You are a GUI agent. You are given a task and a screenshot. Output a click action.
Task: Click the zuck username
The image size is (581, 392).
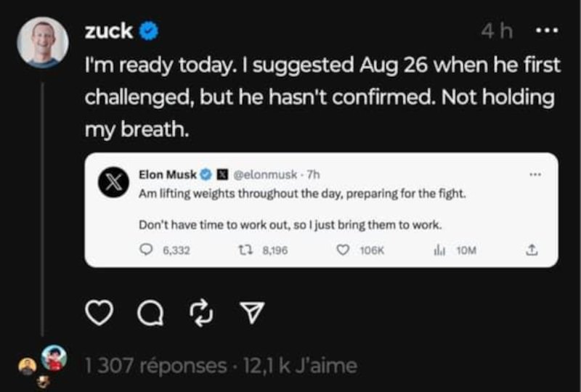click(108, 30)
